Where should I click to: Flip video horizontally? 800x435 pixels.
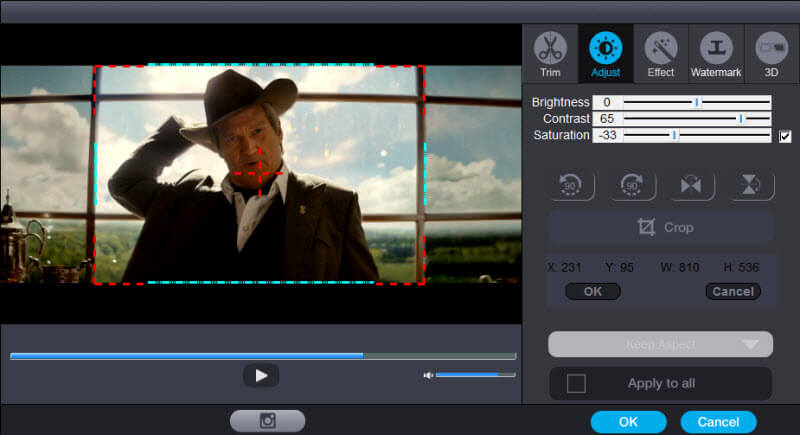pos(691,185)
